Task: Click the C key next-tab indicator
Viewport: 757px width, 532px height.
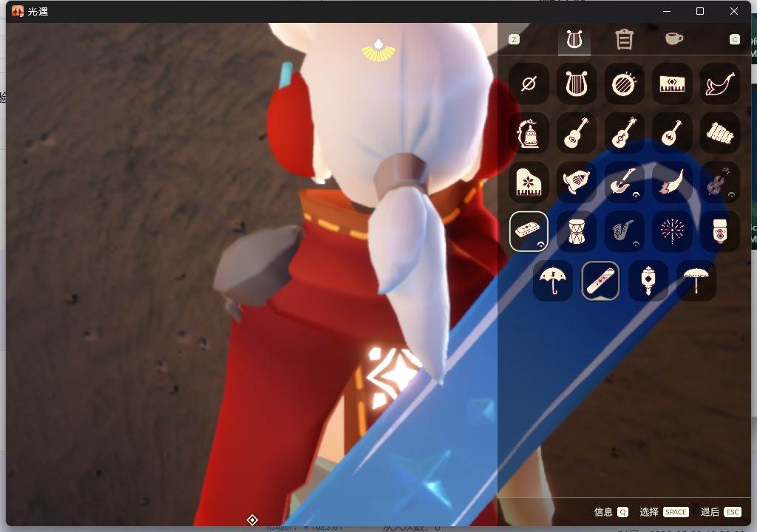Action: point(734,40)
